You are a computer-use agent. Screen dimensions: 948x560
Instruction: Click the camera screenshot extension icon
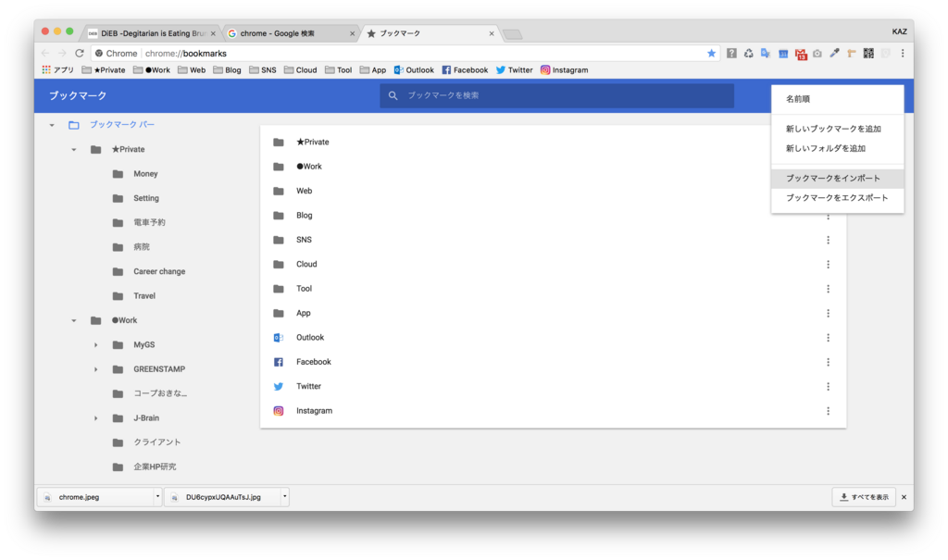click(817, 53)
